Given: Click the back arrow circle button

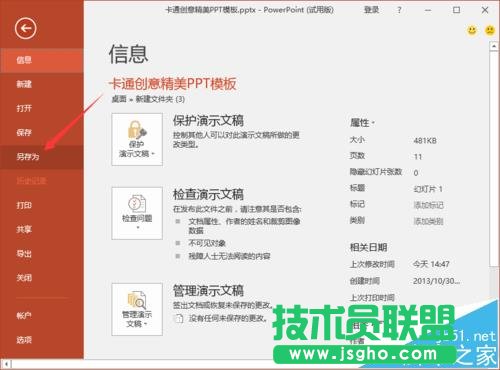Looking at the screenshot, I should click(x=25, y=29).
